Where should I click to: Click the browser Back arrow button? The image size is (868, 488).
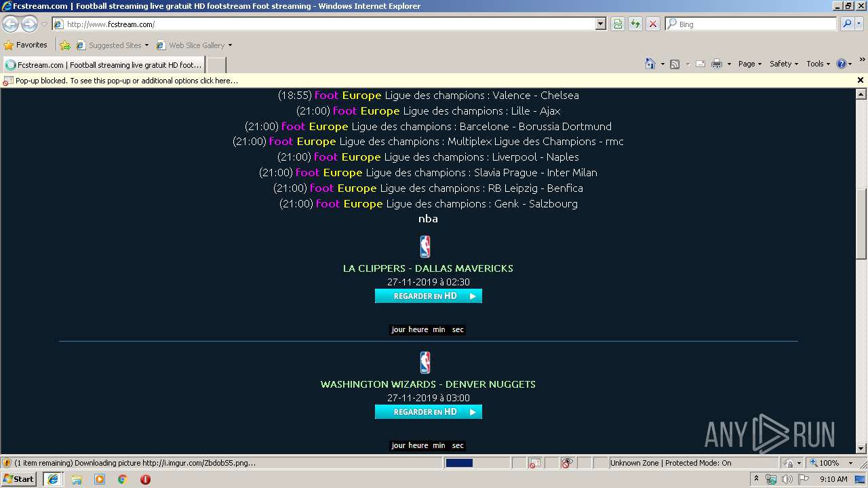(x=10, y=24)
